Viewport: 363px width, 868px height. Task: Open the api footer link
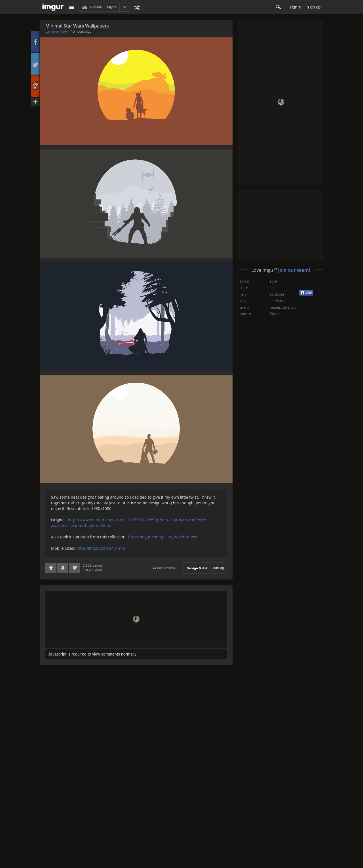pos(272,288)
